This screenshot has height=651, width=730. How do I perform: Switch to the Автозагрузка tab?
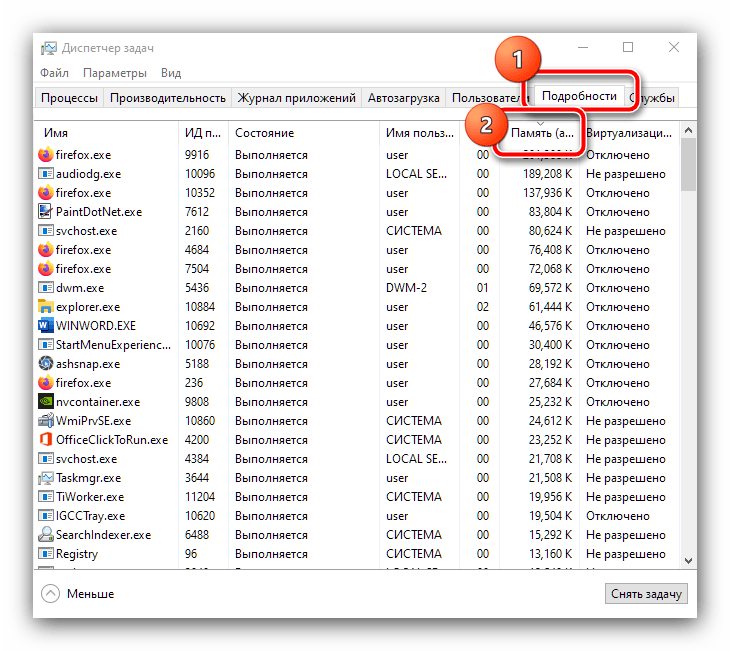click(404, 98)
